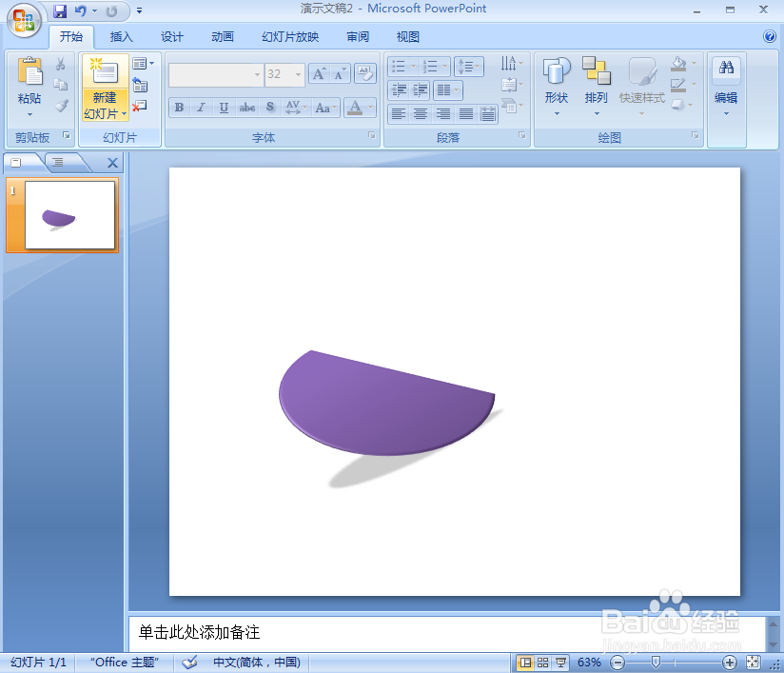The width and height of the screenshot is (784, 673).
Task: Click the Office button logo
Action: pyautogui.click(x=24, y=20)
